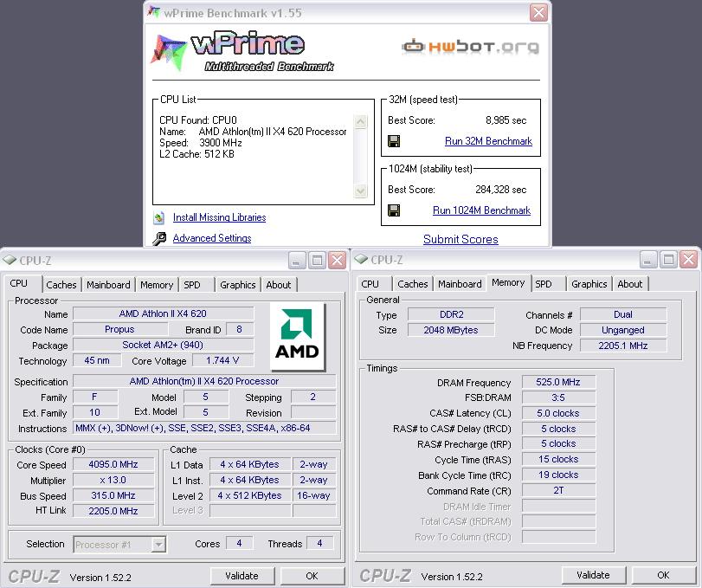The image size is (702, 588).
Task: Open About tab in right CPU-Z
Action: pos(630,284)
